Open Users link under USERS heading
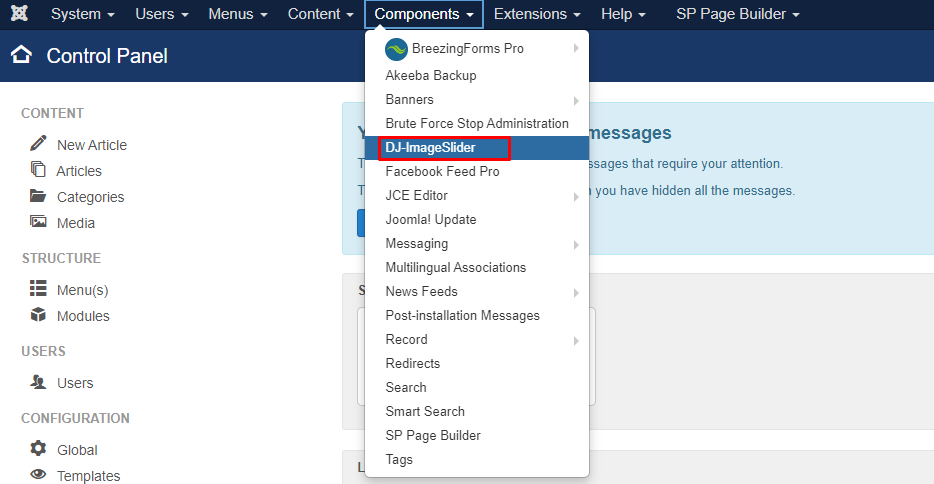 (x=75, y=383)
